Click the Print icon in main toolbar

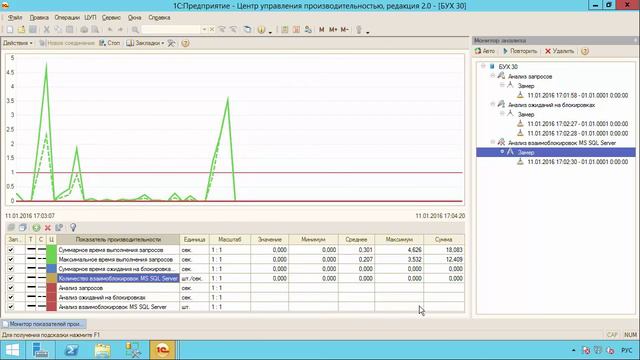(84, 30)
